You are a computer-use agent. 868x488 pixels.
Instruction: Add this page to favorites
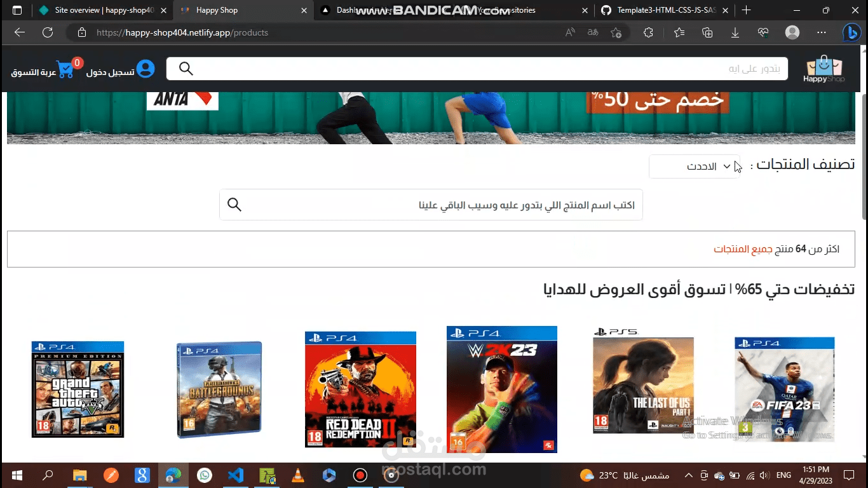[616, 32]
